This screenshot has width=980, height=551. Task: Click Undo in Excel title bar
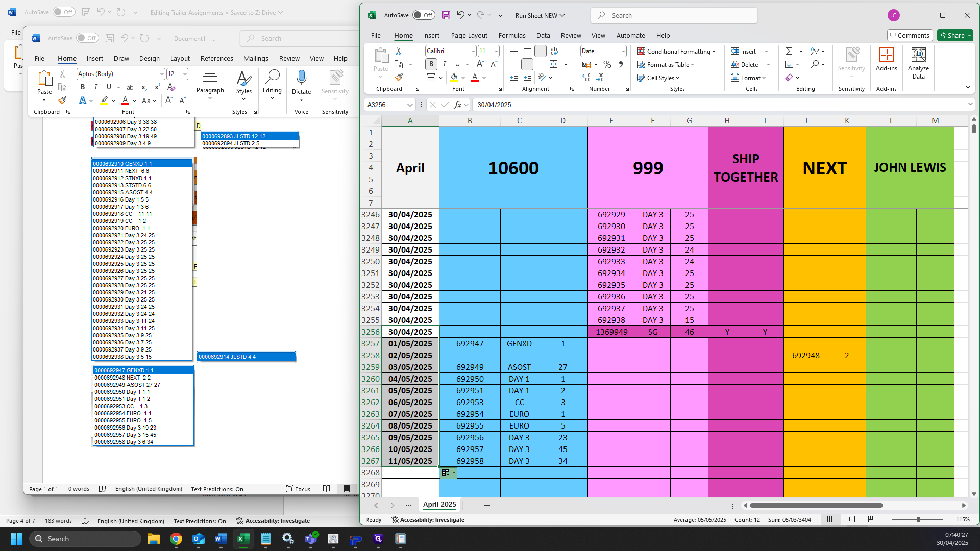click(460, 15)
